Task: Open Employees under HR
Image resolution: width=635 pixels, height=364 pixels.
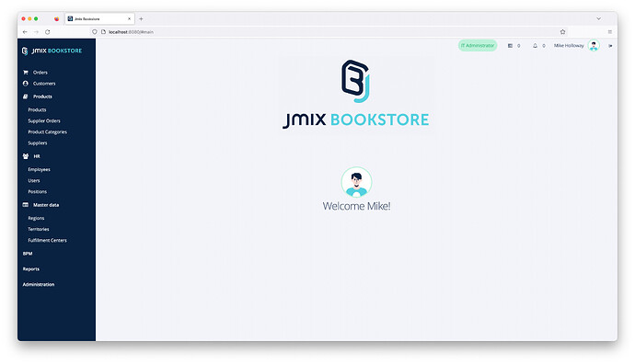Action: click(x=39, y=169)
